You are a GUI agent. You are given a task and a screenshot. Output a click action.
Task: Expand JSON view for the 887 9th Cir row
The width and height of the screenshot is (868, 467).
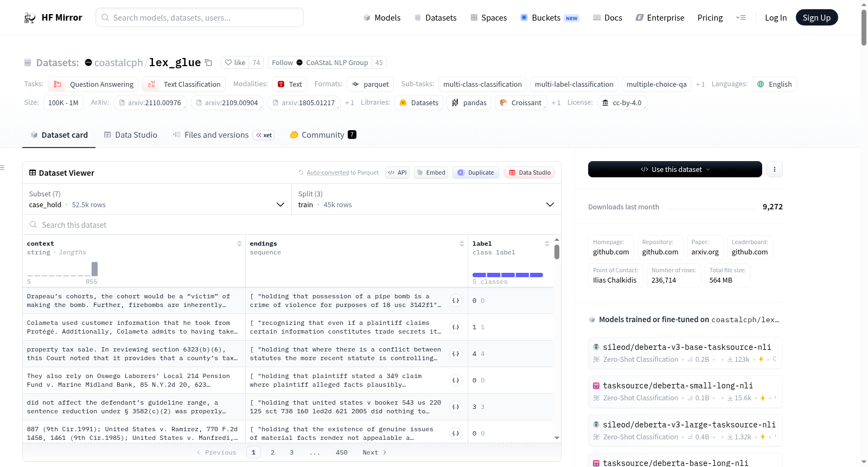(456, 433)
